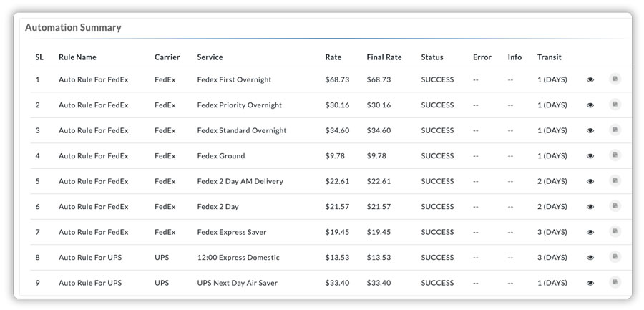Click gray label icon for Fedex First Overnight
The image size is (644, 310).
615,79
